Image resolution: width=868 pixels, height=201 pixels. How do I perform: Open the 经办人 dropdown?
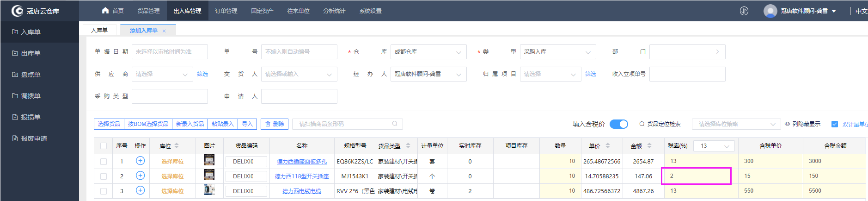coord(428,74)
